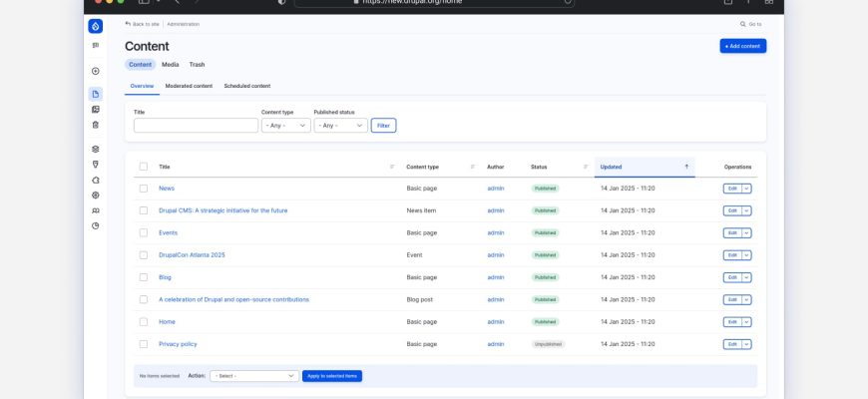Open the Create plus icon in sidebar
This screenshot has width=868, height=399.
click(96, 71)
